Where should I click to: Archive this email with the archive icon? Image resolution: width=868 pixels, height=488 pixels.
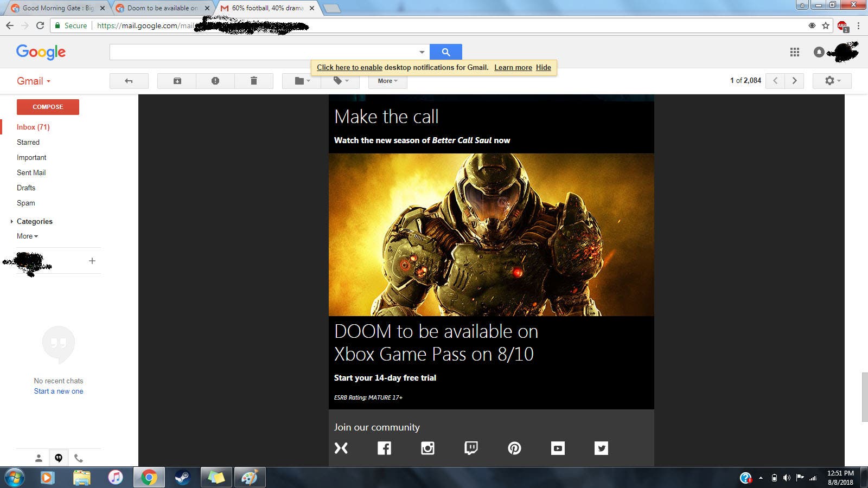(x=177, y=81)
